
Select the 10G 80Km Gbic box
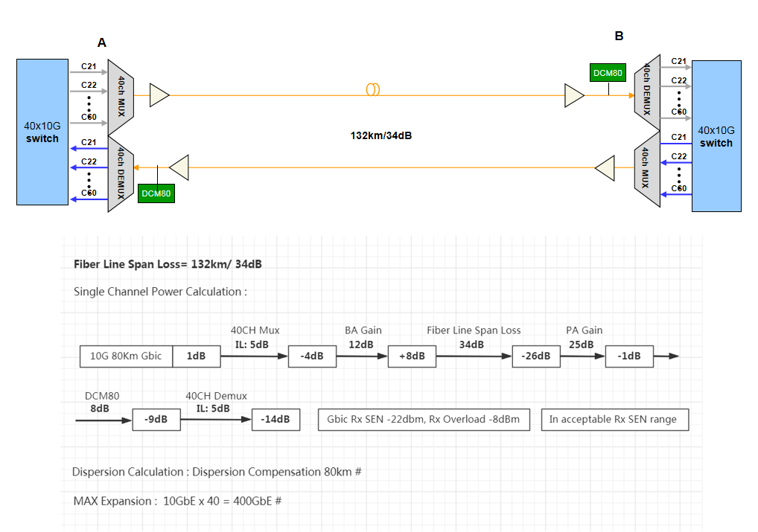(126, 356)
